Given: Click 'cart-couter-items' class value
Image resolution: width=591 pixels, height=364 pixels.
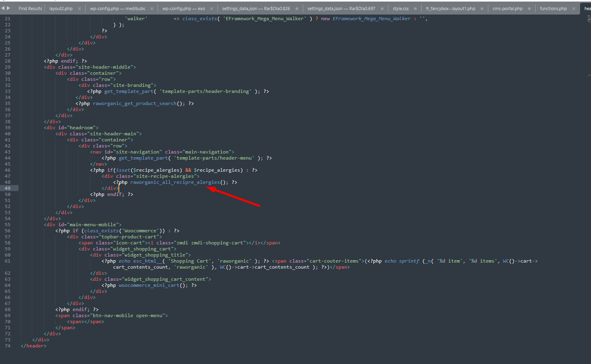Looking at the screenshot, I should [334, 261].
